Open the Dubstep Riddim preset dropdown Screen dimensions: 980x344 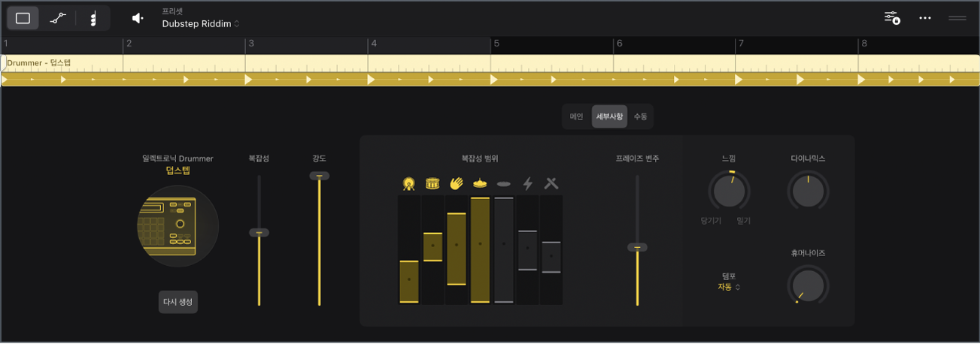point(201,24)
